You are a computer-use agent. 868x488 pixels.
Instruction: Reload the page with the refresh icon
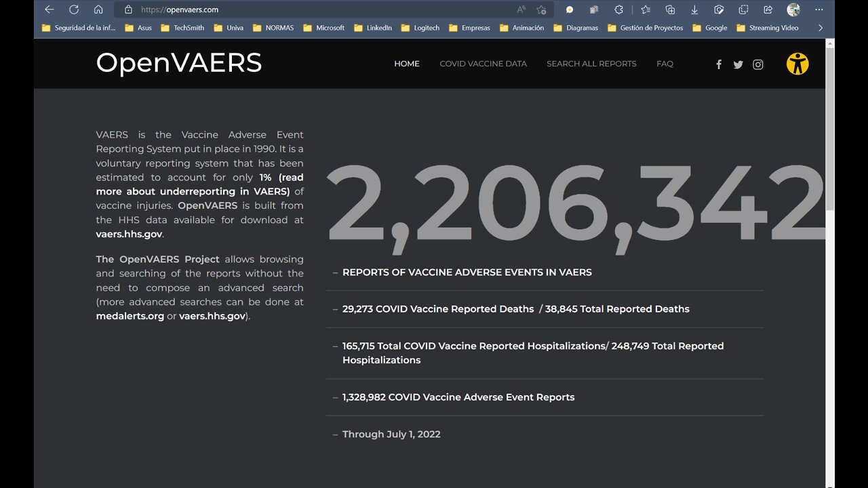[x=74, y=9]
